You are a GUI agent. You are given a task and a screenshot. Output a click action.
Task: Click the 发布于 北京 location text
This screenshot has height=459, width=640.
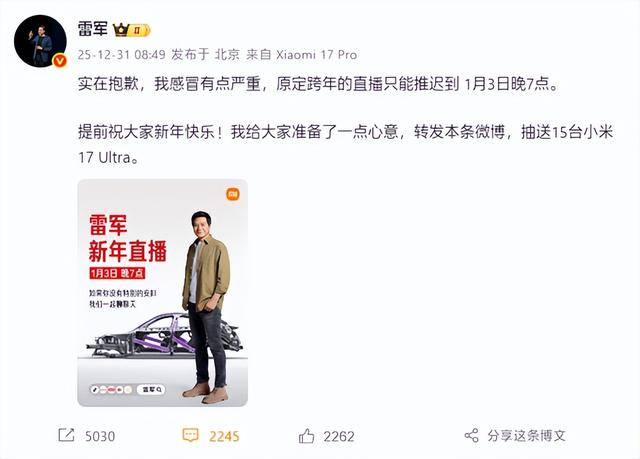click(x=205, y=55)
